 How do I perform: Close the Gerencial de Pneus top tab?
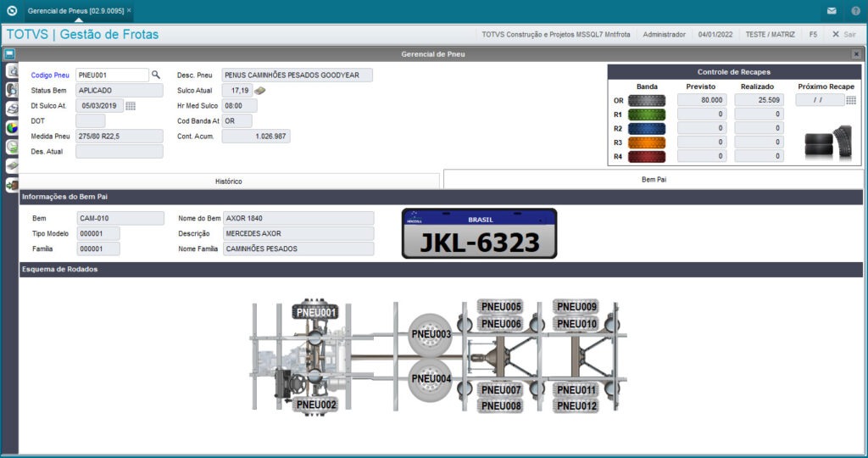(129, 10)
